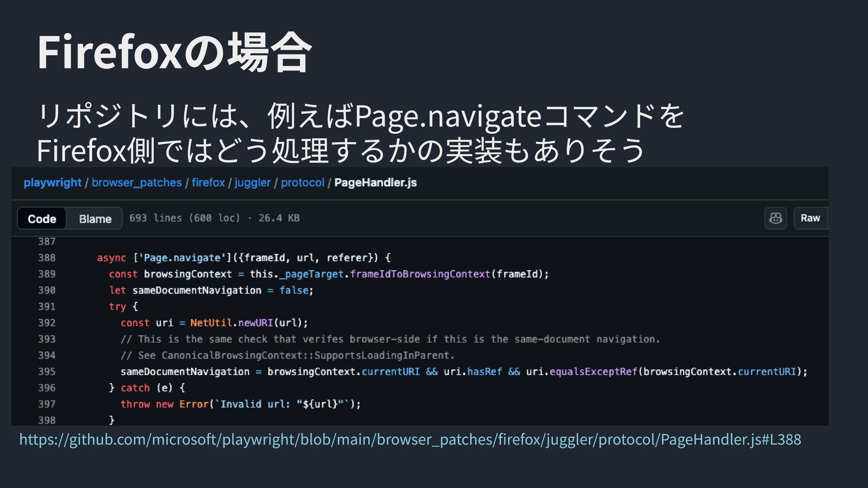This screenshot has height=488, width=868.
Task: Select line number 388
Action: (x=47, y=258)
